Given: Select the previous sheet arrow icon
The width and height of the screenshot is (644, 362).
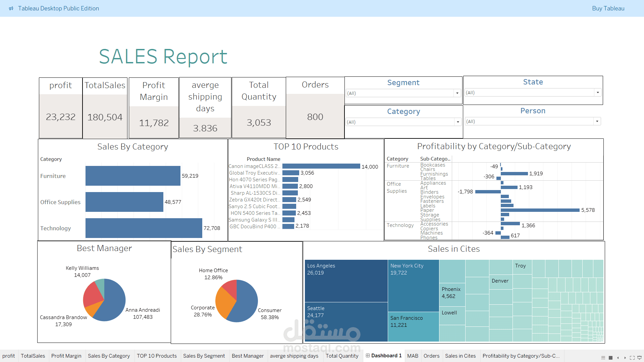Looking at the screenshot, I should (618, 358).
